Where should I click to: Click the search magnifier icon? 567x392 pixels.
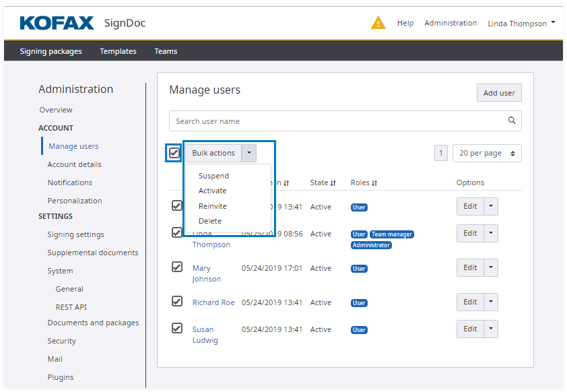(x=512, y=121)
